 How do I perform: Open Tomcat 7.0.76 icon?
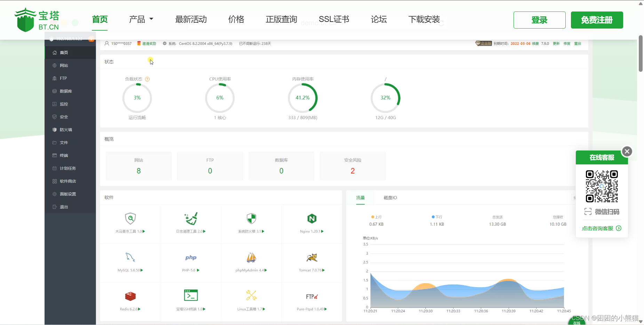click(x=312, y=257)
